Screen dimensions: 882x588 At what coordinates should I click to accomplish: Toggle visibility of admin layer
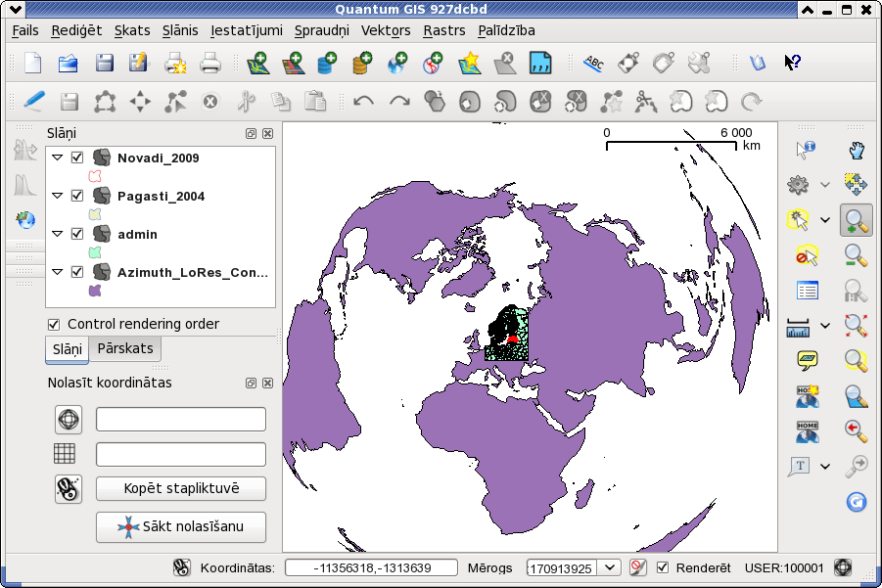pyautogui.click(x=77, y=234)
